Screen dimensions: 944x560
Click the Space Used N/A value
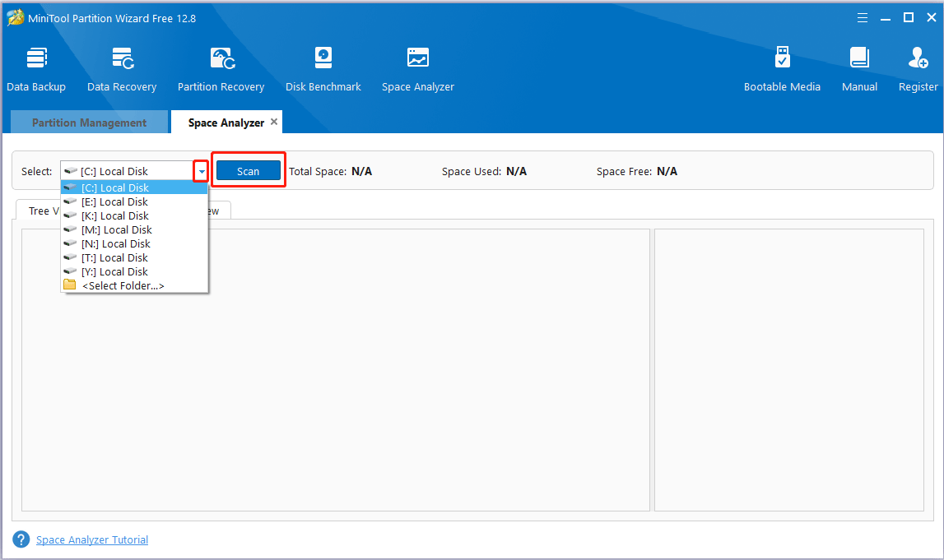pos(517,171)
